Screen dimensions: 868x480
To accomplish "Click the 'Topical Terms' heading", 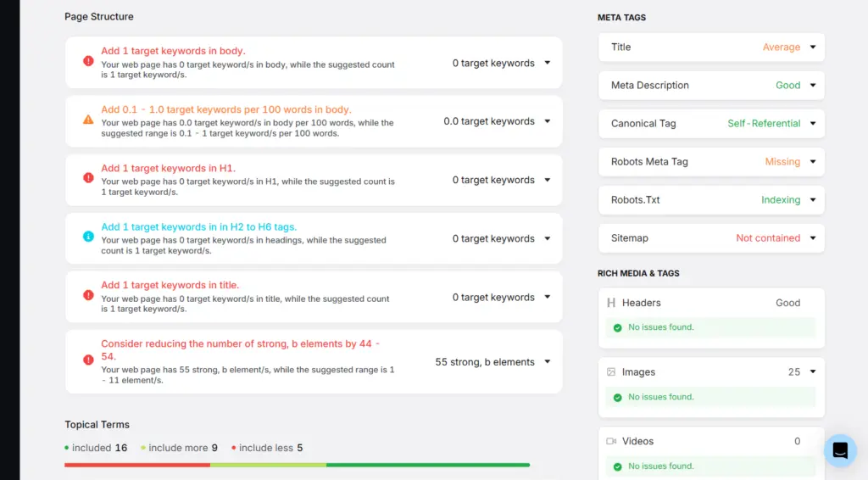I will pos(97,425).
